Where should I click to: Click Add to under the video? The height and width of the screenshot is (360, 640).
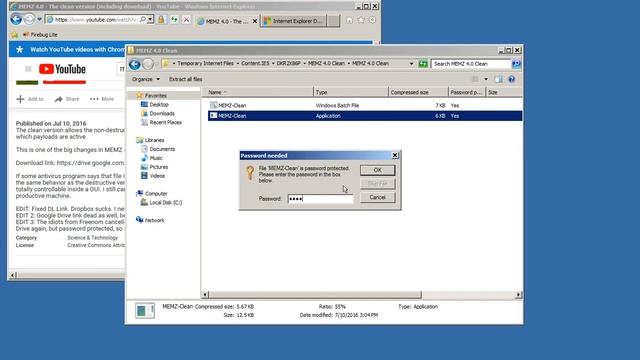30,99
